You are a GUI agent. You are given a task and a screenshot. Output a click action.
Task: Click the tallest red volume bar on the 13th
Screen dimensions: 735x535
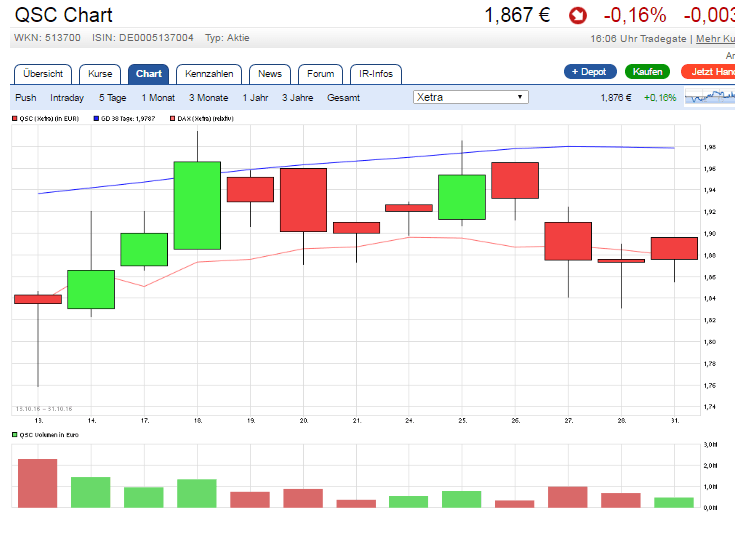38,483
